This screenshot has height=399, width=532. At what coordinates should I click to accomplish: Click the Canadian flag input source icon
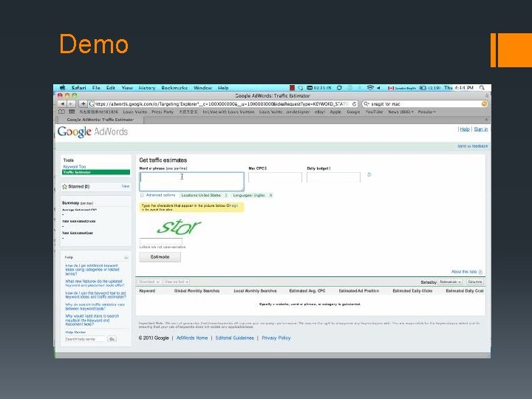coord(391,88)
